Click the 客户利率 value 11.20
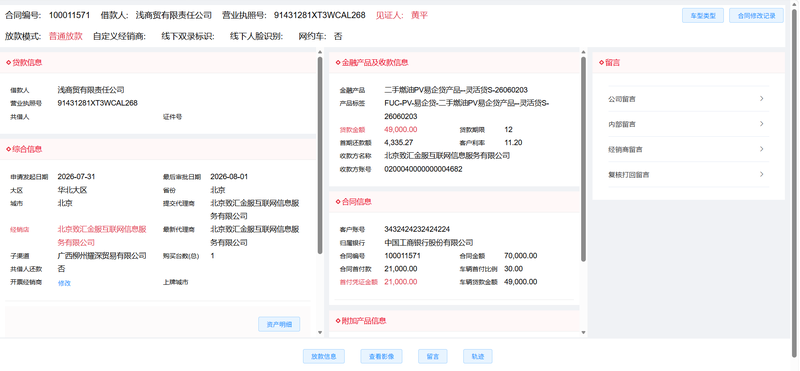Screen dimensions: 800x371 coord(513,142)
